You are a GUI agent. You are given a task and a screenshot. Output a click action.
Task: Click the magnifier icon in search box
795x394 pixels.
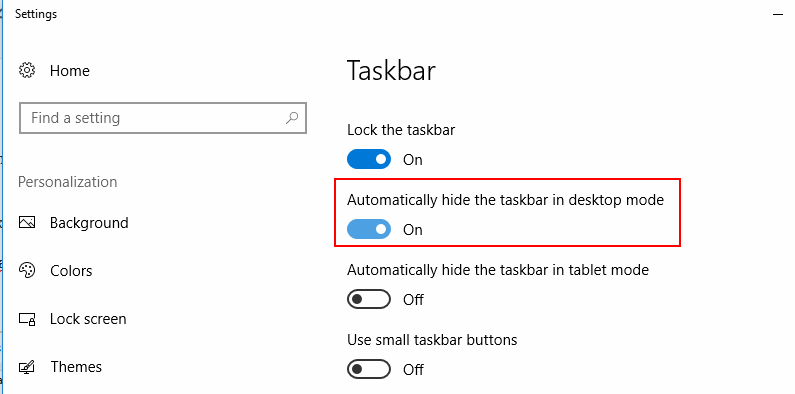click(x=292, y=118)
